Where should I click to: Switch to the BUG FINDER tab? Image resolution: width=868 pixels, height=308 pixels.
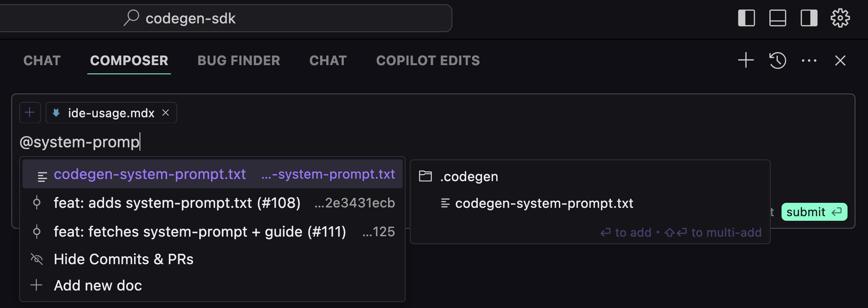tap(239, 61)
